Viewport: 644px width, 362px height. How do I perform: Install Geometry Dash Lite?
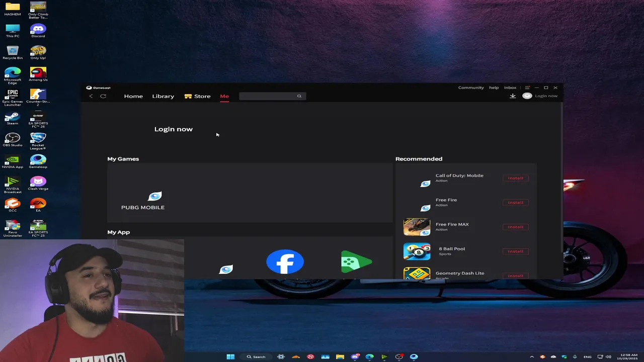[515, 276]
